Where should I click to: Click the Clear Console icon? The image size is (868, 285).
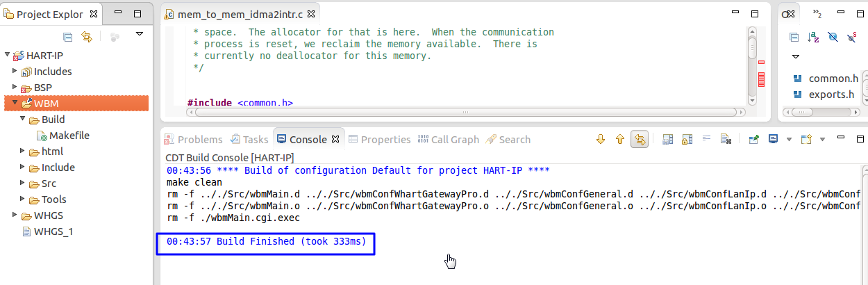point(725,140)
